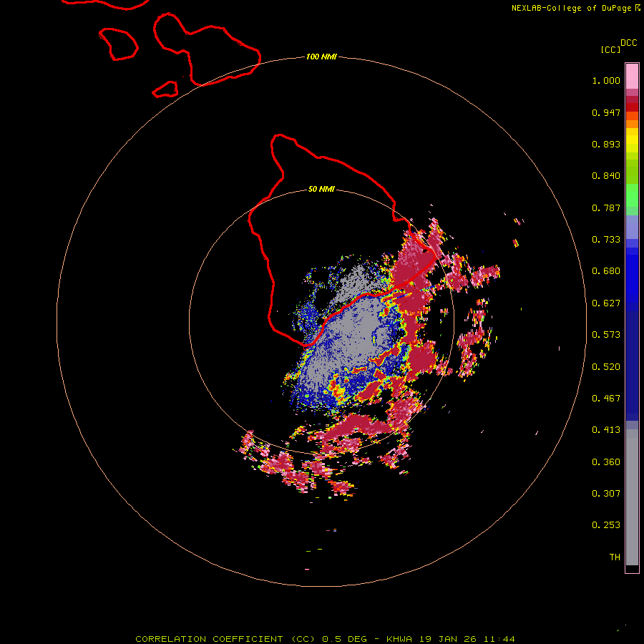Image resolution: width=644 pixels, height=644 pixels.
Task: Click the 0.413 scale value
Action: (606, 430)
